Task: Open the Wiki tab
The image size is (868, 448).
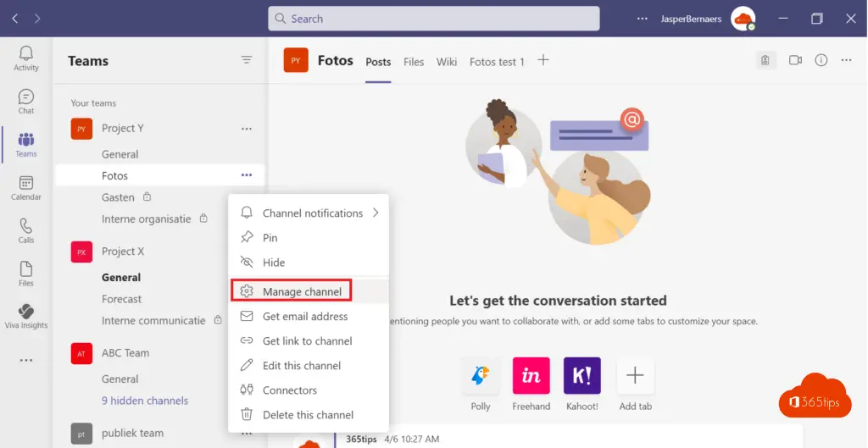Action: coord(447,62)
